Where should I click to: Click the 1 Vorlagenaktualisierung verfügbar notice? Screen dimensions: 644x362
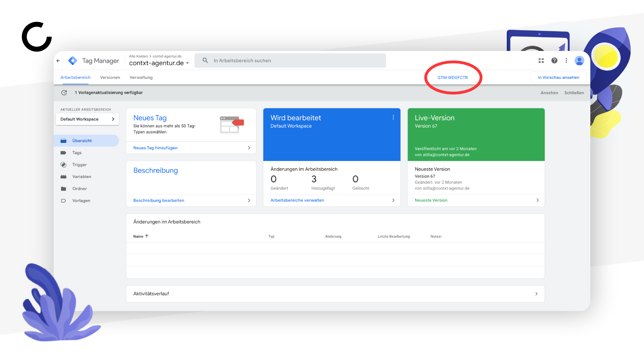click(109, 93)
